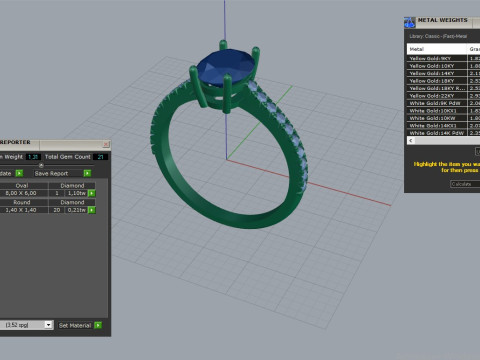This screenshot has width=480, height=360.
Task: Select Yellow Gold:14KY row
Action: point(437,73)
